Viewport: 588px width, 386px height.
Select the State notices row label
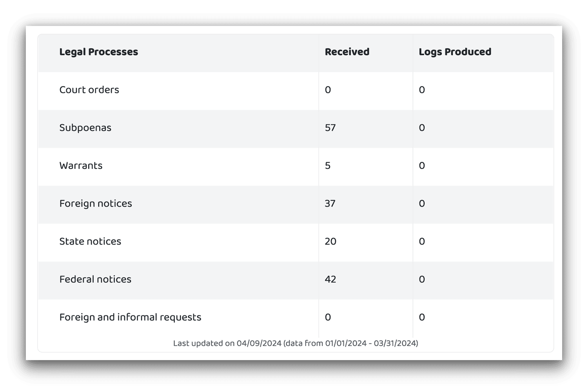point(90,241)
